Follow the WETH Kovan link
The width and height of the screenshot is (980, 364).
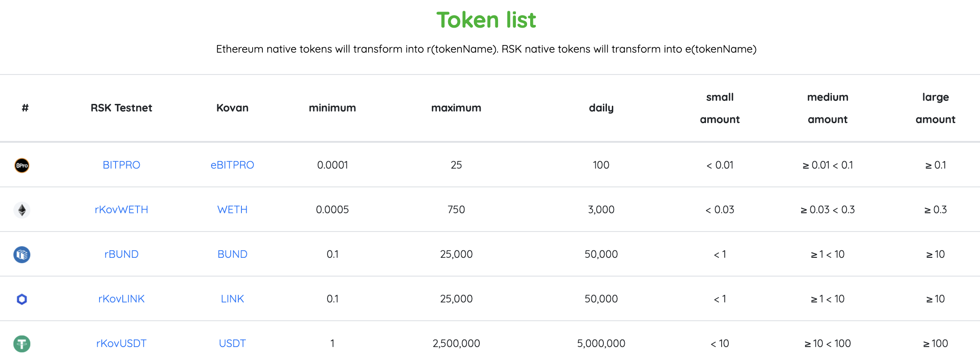[x=232, y=210]
